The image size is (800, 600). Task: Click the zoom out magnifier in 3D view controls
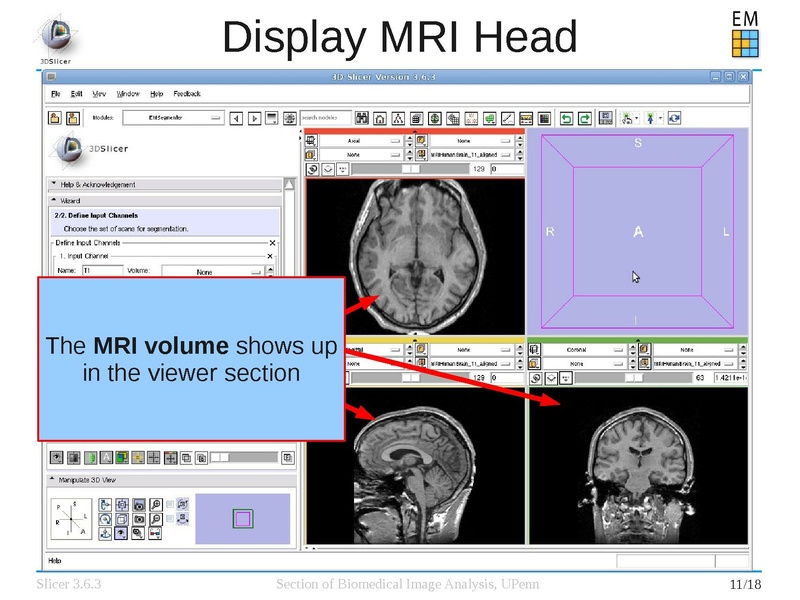157,519
